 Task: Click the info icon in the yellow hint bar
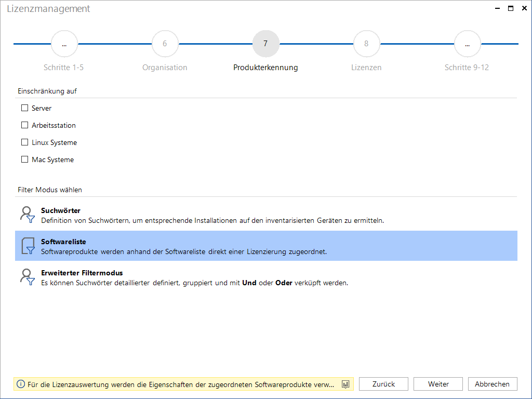point(21,384)
